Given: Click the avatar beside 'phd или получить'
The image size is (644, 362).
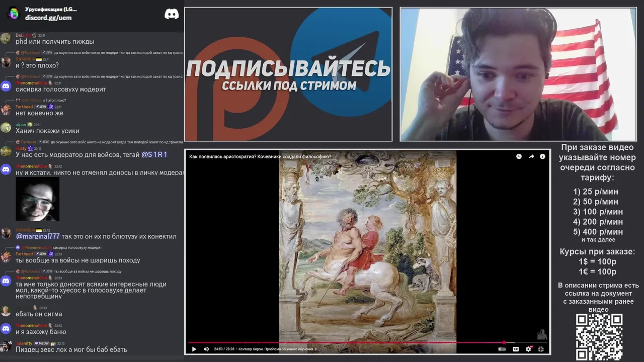Looking at the screenshot, I should coord(6,38).
